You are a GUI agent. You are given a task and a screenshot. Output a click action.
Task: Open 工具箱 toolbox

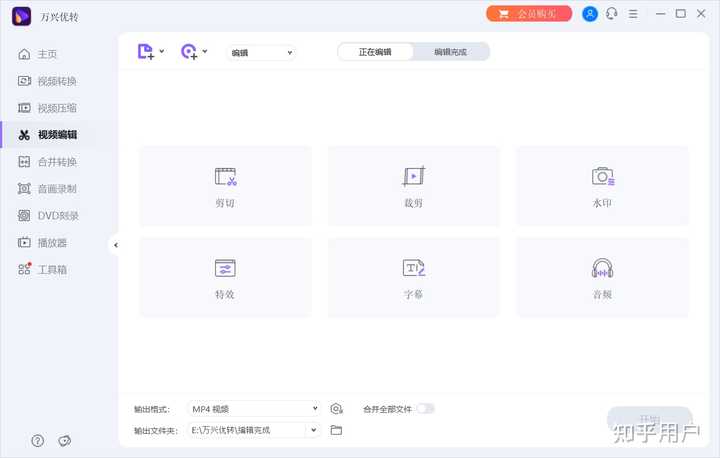point(42,270)
